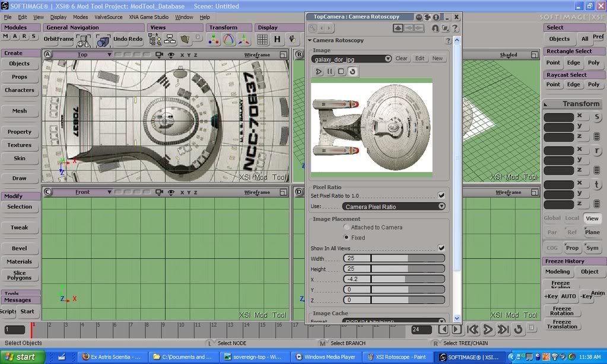Click the Windows start button
607x364 pixels.
point(22,357)
